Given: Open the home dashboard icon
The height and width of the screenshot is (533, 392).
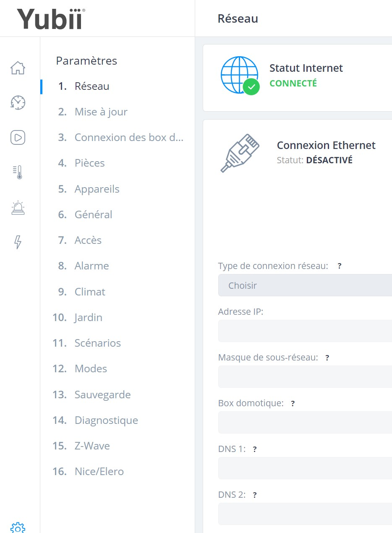Looking at the screenshot, I should click(x=18, y=68).
